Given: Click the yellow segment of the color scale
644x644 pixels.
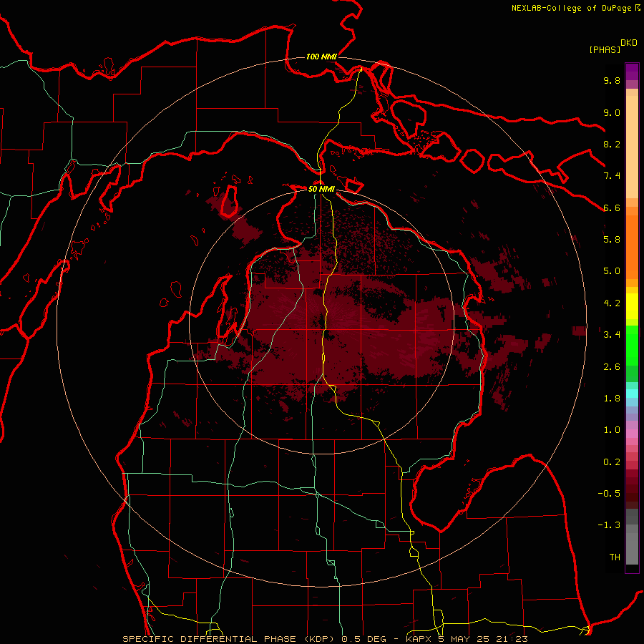Looking at the screenshot, I should click(x=632, y=306).
